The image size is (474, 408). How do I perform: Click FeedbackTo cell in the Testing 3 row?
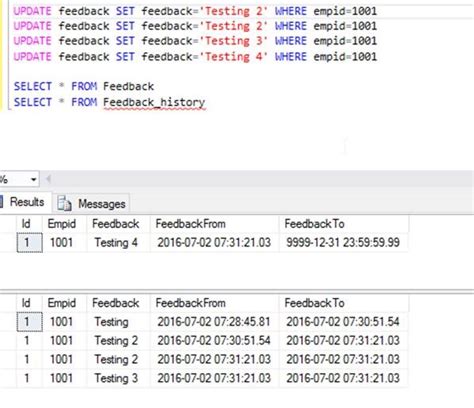343,378
